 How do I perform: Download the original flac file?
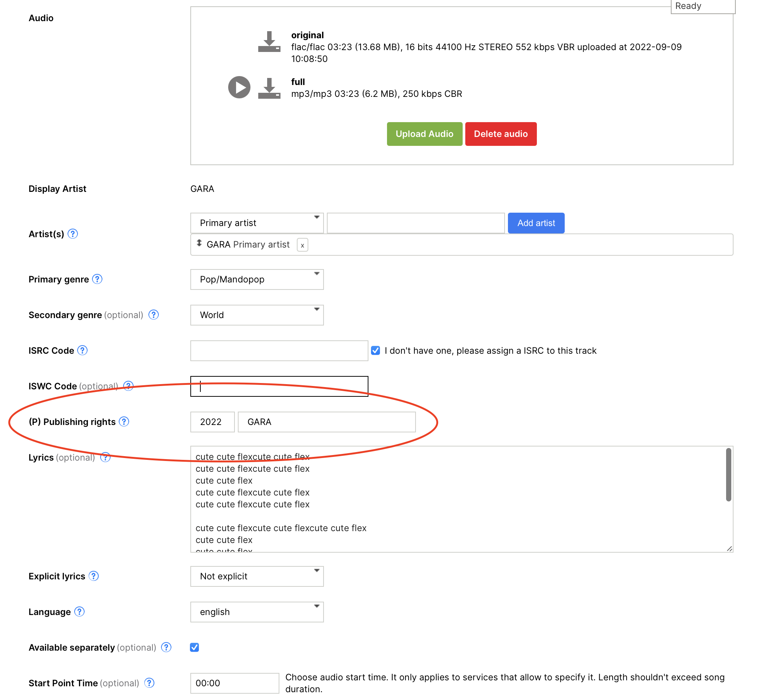click(269, 42)
